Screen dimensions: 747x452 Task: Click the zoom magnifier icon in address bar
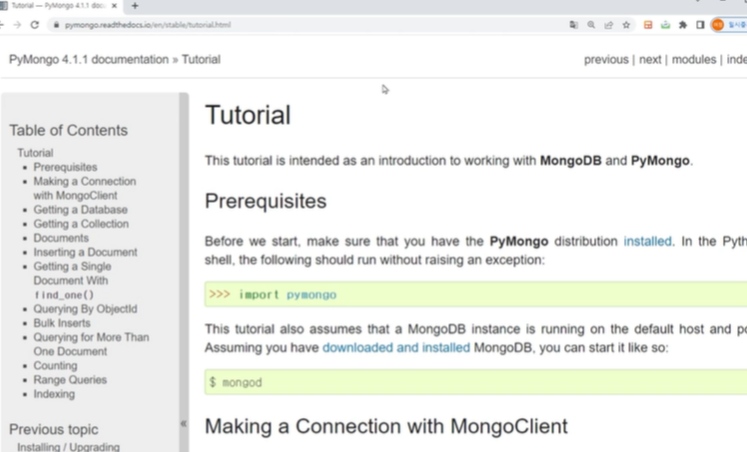pyautogui.click(x=591, y=25)
